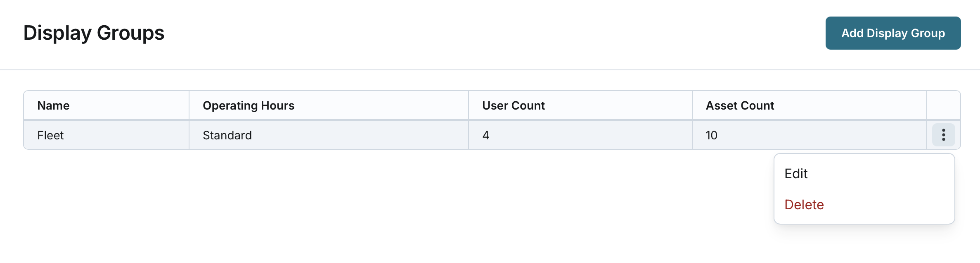Click the asset count value 10
The height and width of the screenshot is (263, 980).
click(711, 135)
